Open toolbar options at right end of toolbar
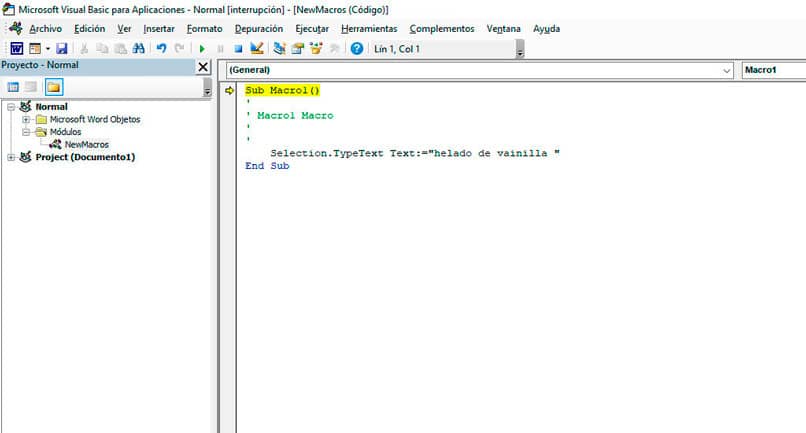 click(x=520, y=49)
